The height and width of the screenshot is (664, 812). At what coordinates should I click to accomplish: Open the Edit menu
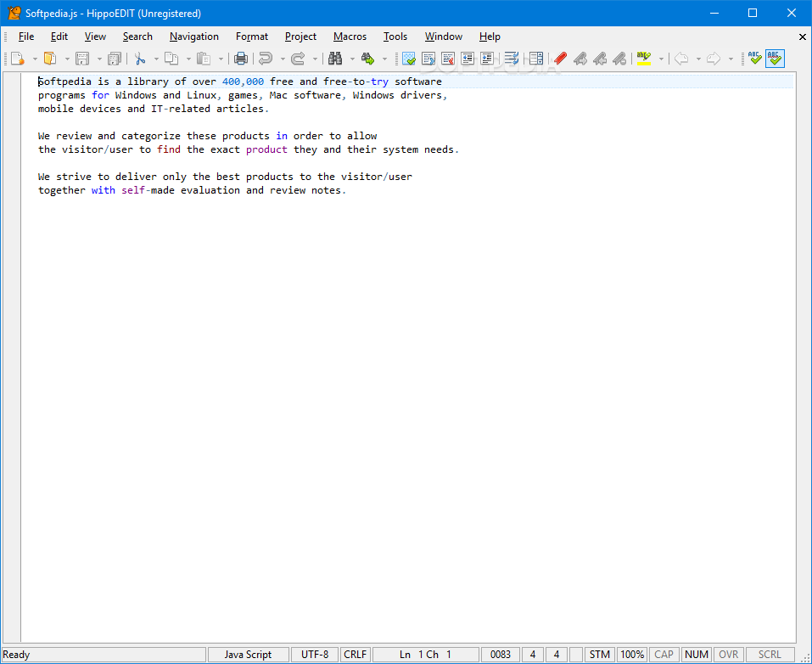click(x=59, y=37)
